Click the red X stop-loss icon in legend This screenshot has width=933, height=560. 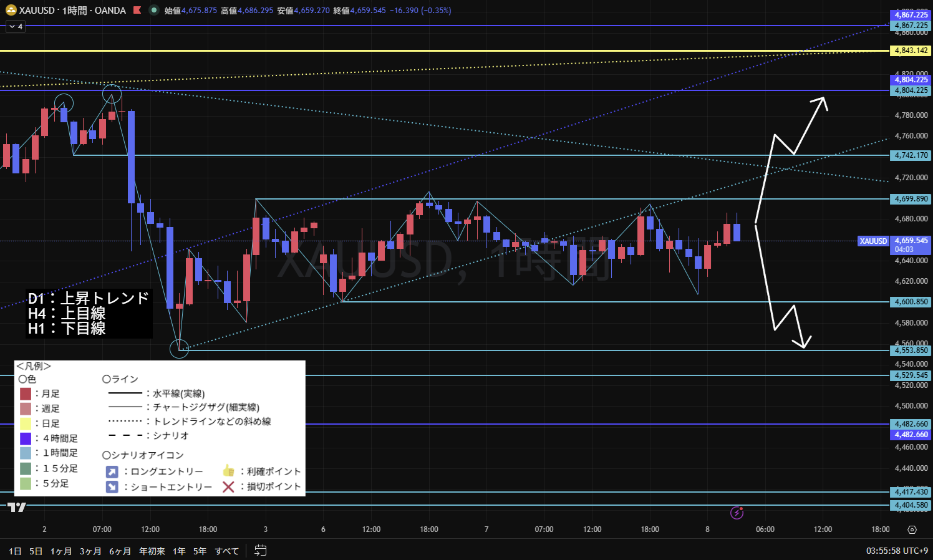coord(228,486)
